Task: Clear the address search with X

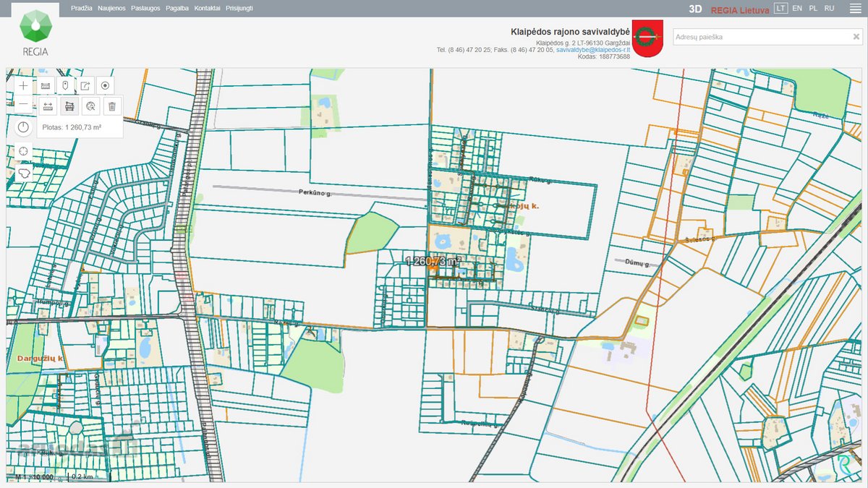Action: [x=856, y=36]
